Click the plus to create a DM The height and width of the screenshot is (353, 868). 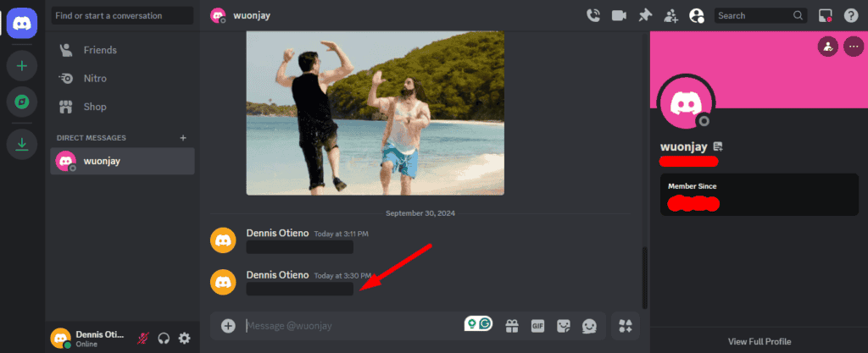pos(182,137)
